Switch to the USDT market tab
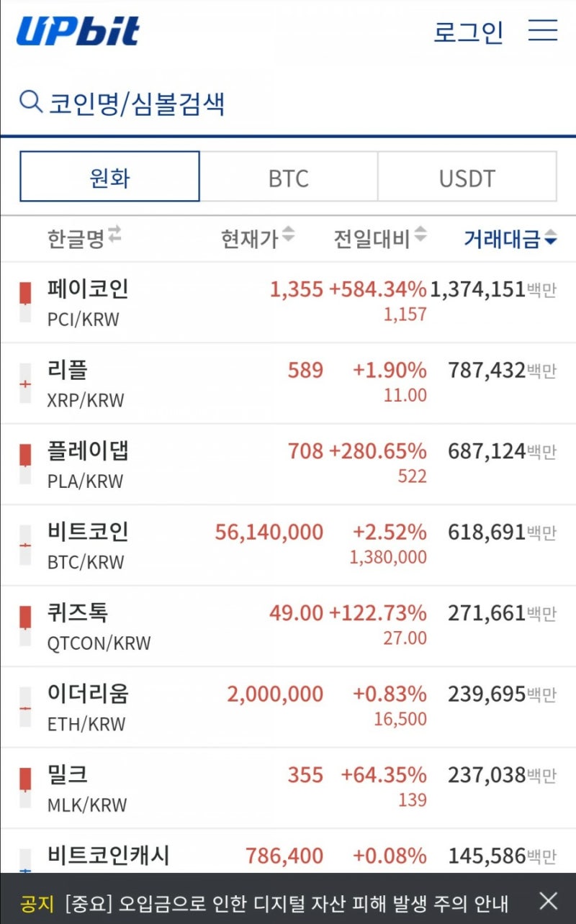This screenshot has height=924, width=576. 467,177
